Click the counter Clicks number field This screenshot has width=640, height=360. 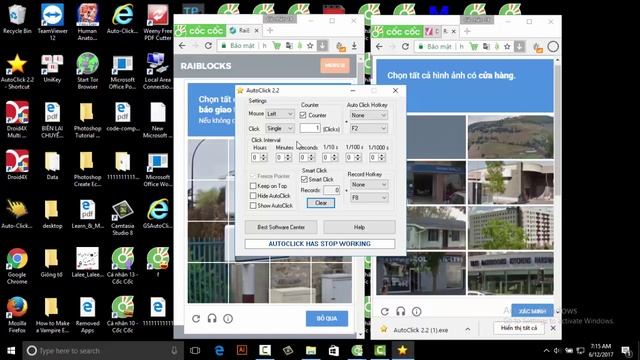pyautogui.click(x=310, y=128)
